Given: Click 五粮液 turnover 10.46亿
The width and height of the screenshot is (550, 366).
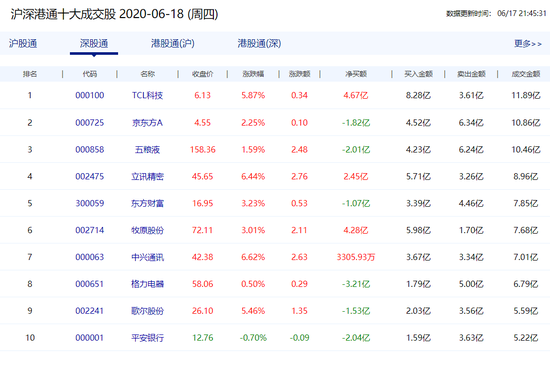Looking at the screenshot, I should coord(526,149).
